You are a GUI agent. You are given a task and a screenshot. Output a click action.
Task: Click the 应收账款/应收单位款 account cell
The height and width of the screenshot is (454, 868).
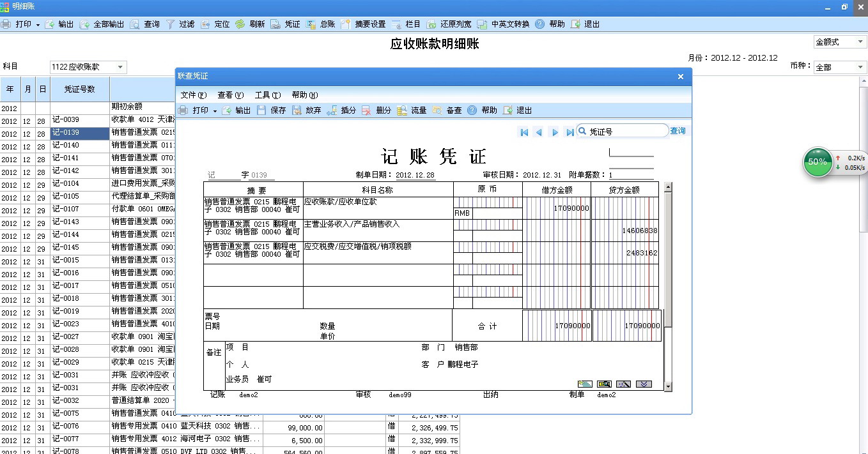pos(378,208)
